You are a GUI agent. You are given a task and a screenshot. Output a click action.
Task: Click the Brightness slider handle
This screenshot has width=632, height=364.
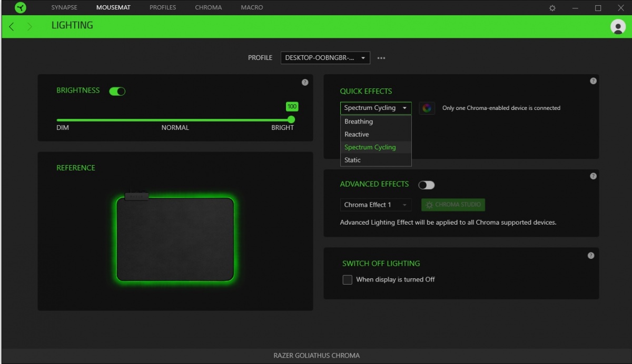(x=291, y=119)
